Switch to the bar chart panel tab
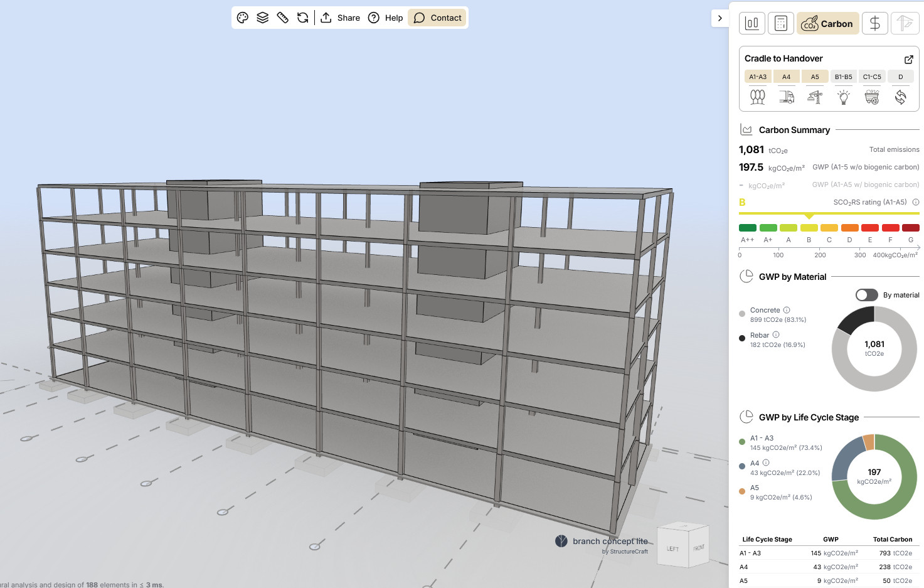The image size is (924, 588). [x=752, y=23]
